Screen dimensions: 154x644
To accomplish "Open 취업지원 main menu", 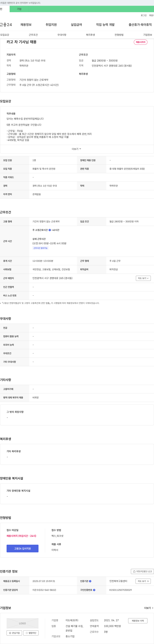I will click(51, 25).
